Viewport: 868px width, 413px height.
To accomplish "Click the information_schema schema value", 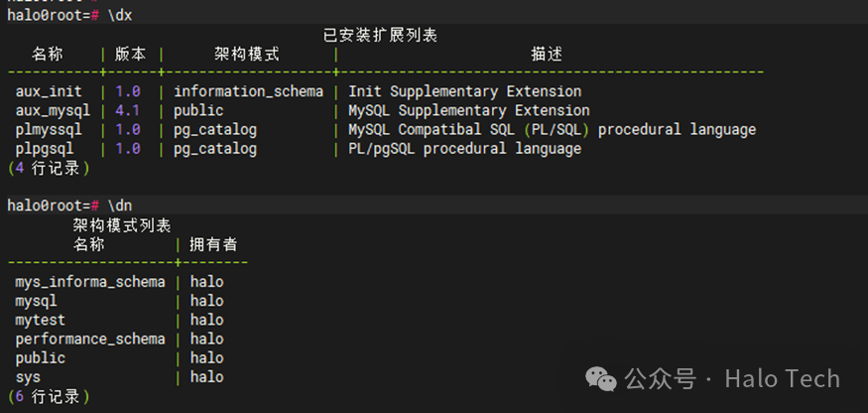I will point(248,91).
